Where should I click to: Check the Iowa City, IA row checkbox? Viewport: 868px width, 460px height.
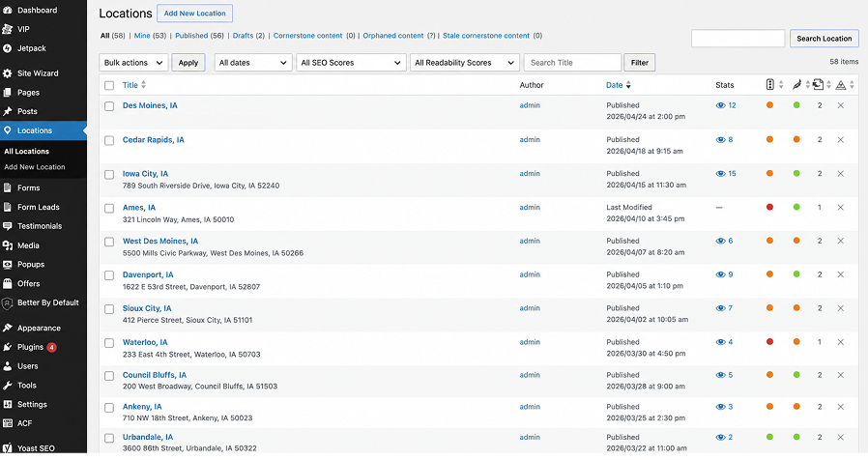(109, 174)
